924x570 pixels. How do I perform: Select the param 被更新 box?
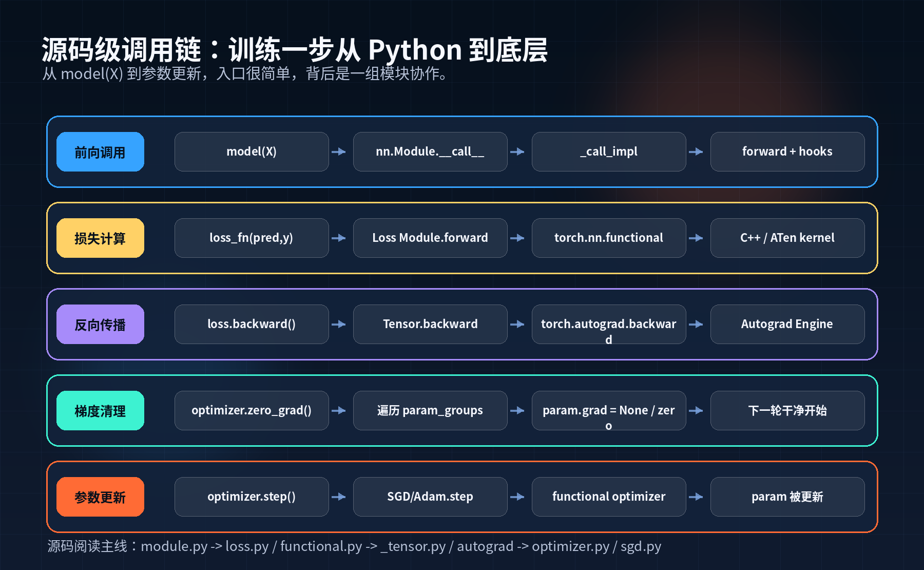coord(787,497)
